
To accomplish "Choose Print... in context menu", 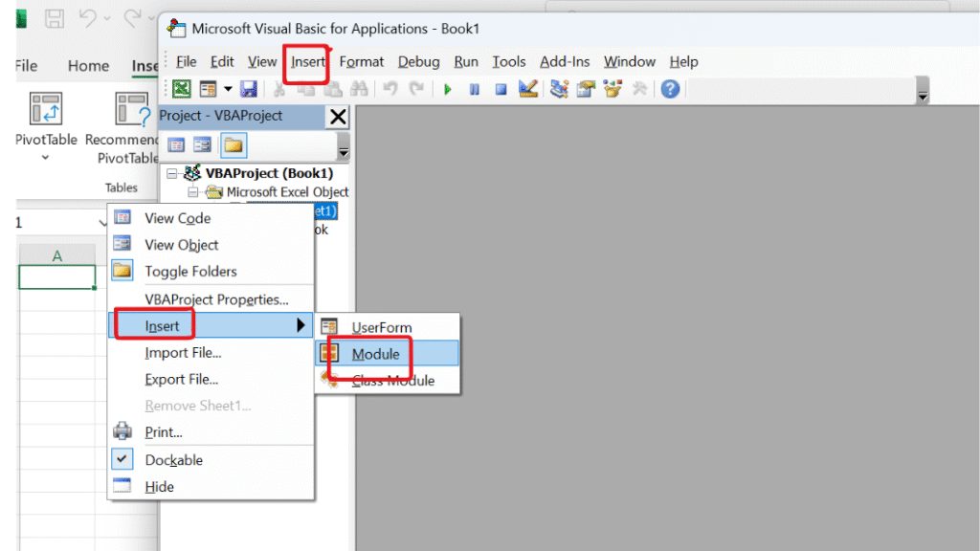I will 211,431.
